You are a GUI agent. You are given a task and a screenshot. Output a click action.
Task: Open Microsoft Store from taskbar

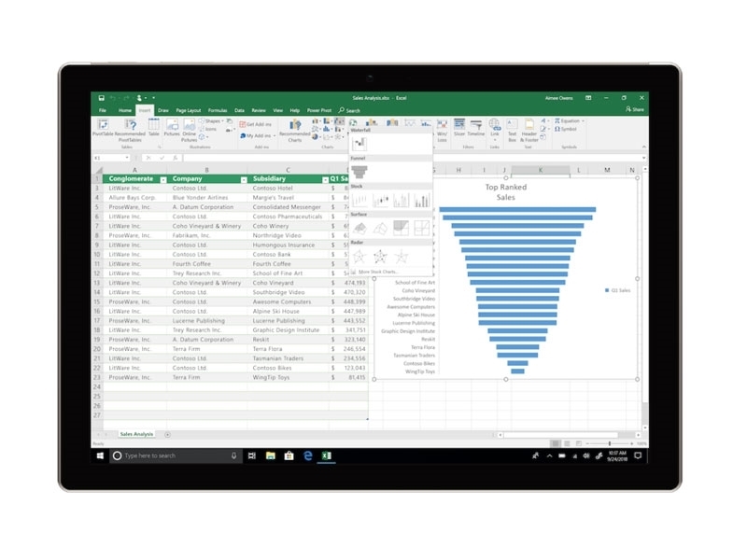[289, 455]
